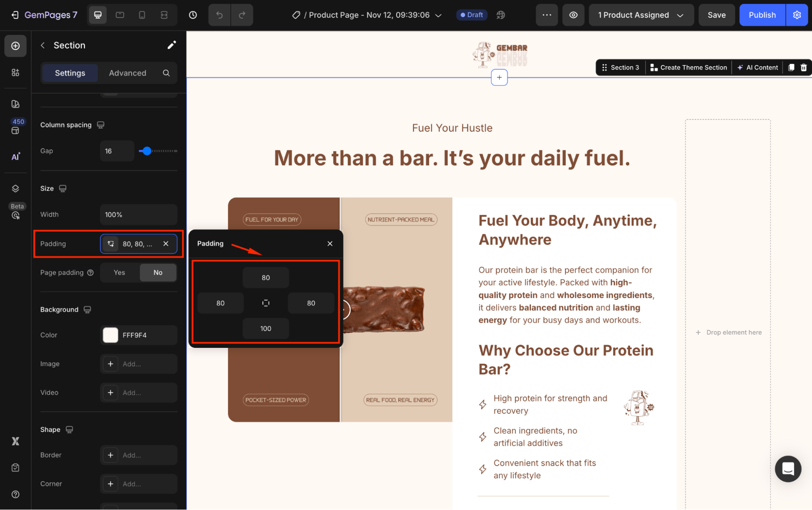Click the FFF9F4 background color swatch
812x510 pixels.
click(110, 335)
